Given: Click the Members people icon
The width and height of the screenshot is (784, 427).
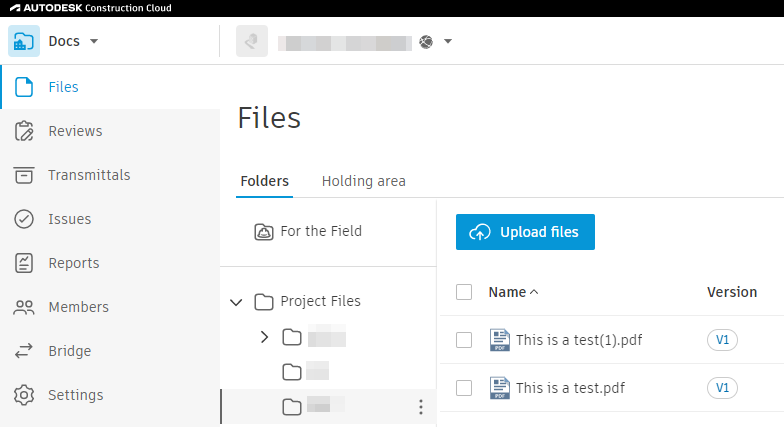Looking at the screenshot, I should point(24,307).
